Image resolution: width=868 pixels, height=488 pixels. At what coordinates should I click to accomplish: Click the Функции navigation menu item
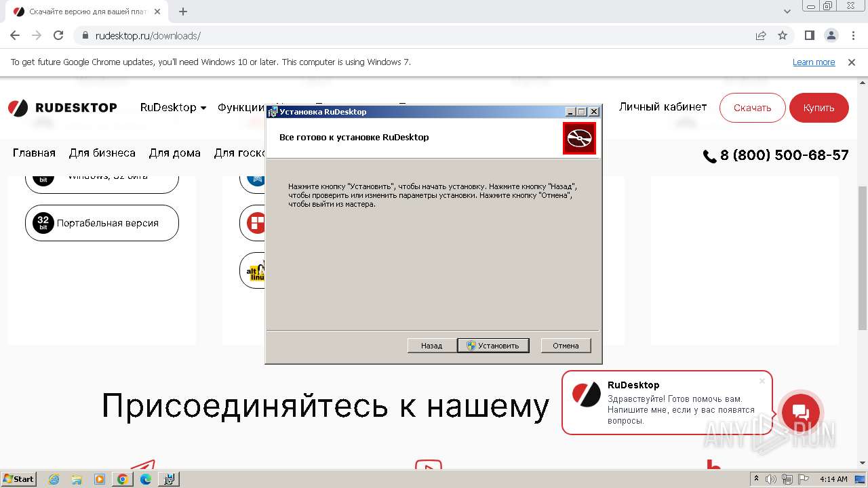(x=241, y=107)
